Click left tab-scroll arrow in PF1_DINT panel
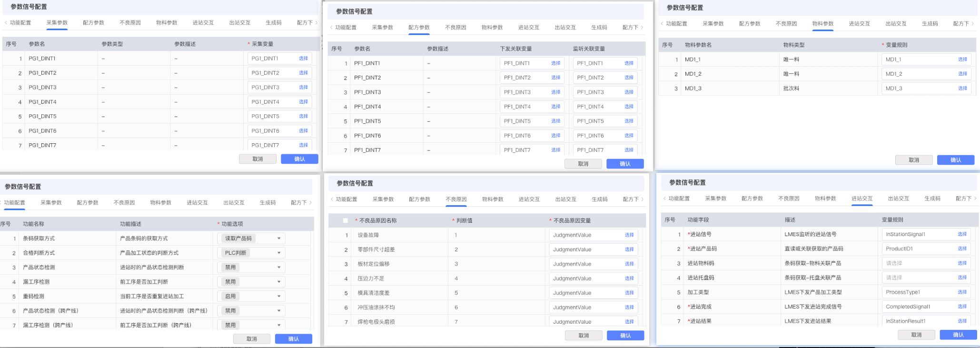 (331, 28)
